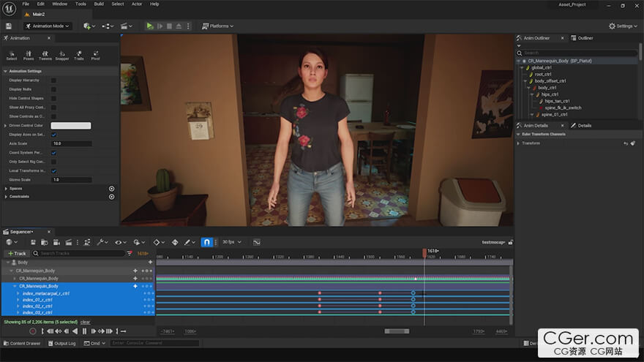Image resolution: width=644 pixels, height=362 pixels.
Task: Uncheck Display Axes on Selection
Action: click(x=53, y=135)
